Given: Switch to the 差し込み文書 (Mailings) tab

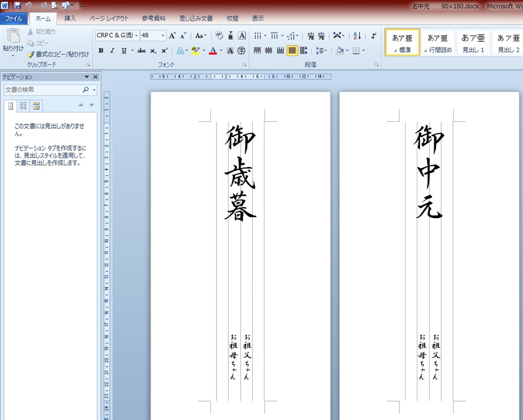Looking at the screenshot, I should (196, 18).
